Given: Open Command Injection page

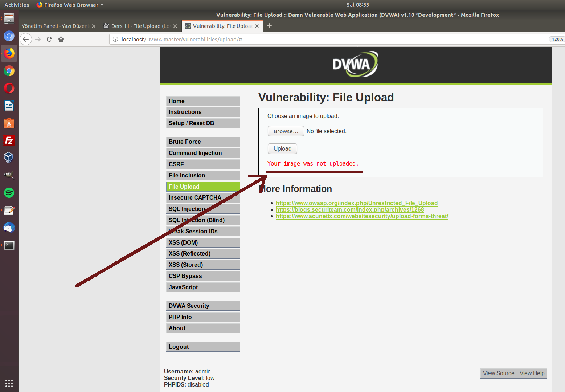Looking at the screenshot, I should (x=203, y=153).
